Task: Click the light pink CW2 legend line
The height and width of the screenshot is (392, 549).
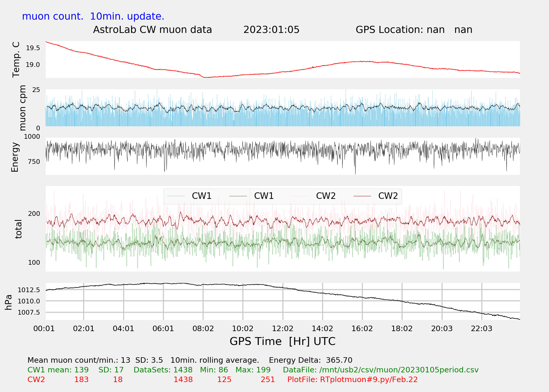Action: pyautogui.click(x=300, y=196)
